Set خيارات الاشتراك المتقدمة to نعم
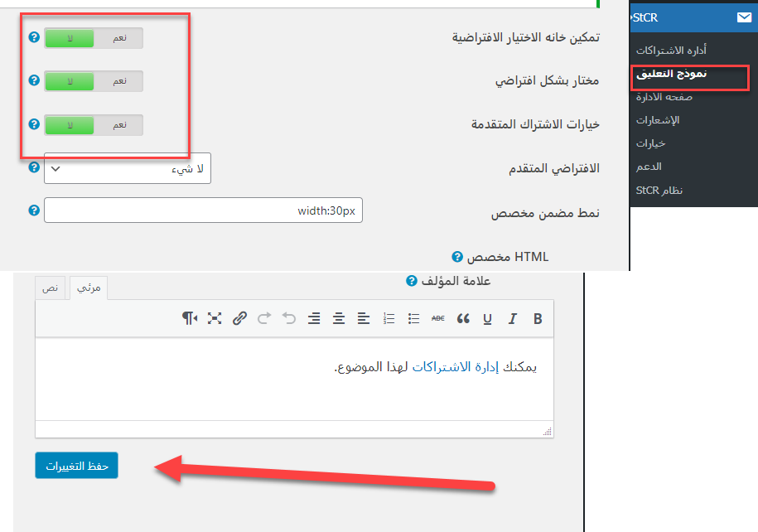The image size is (758, 532). coord(119,125)
